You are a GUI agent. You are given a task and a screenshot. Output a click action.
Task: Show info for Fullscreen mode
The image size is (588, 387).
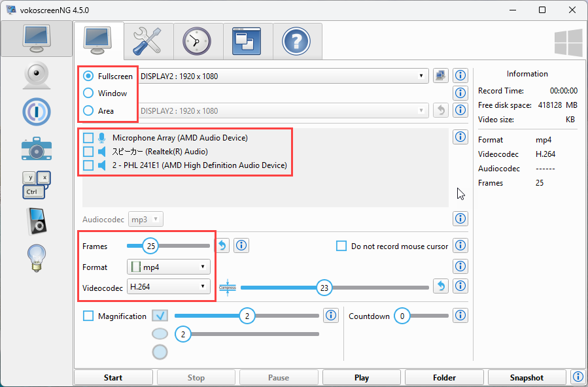tap(460, 76)
